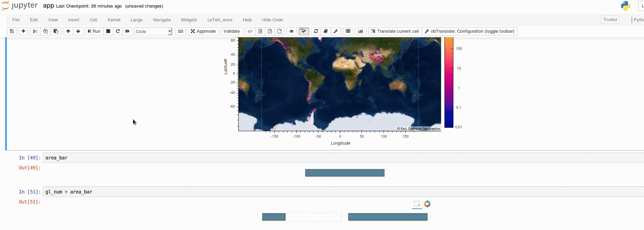This screenshot has height=230, width=644.
Task: Click the short green bar in Out[51]
Action: (274, 217)
